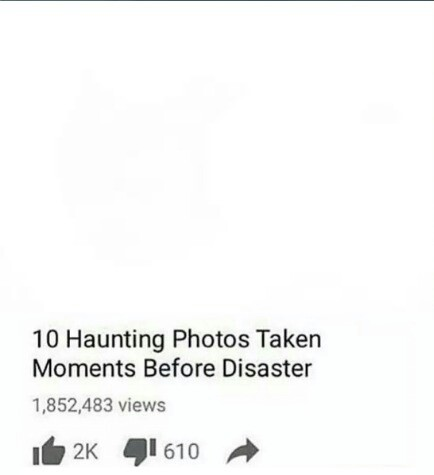Tap the word 'views' beside the count
Image resolution: width=434 pixels, height=475 pixels.
(x=142, y=405)
